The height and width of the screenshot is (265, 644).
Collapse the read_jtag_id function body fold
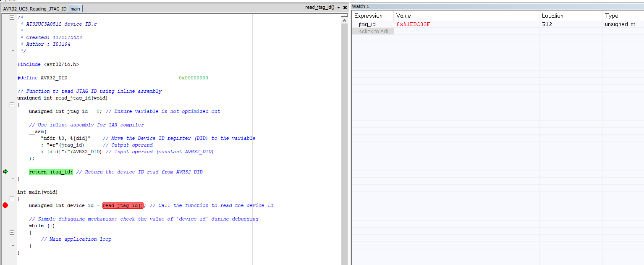(12, 105)
